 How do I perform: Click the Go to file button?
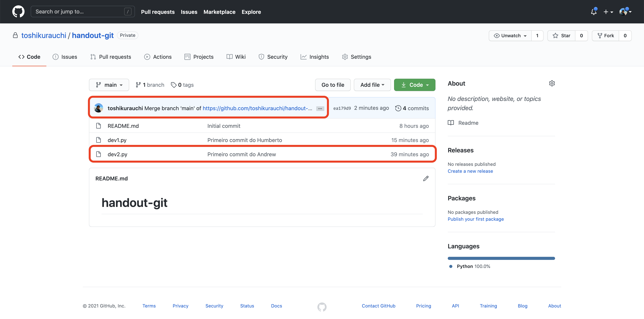(333, 85)
